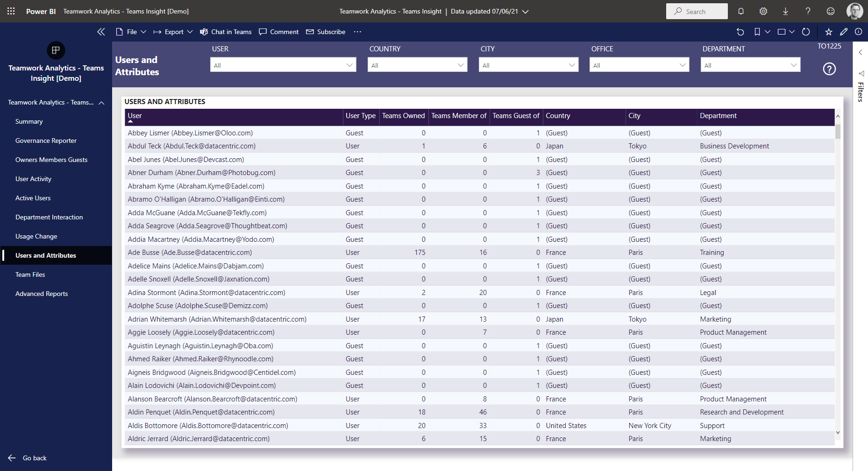Collapse the navigation pane with double chevron

point(101,32)
